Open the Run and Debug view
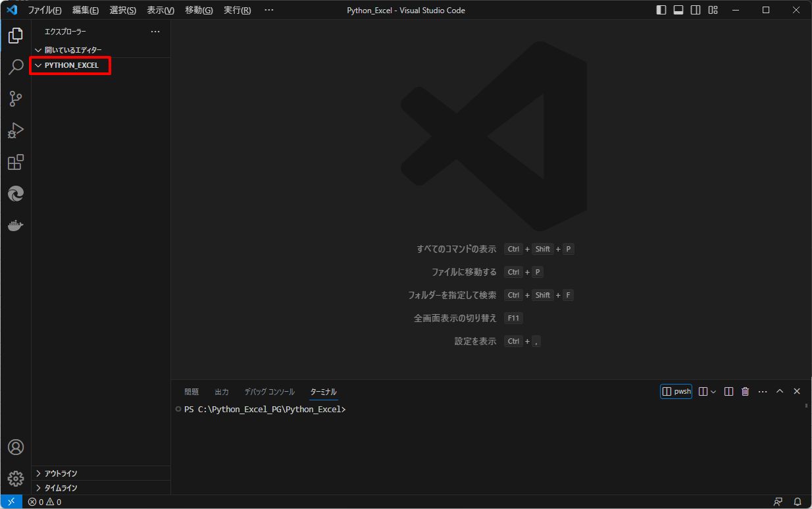 point(16,130)
